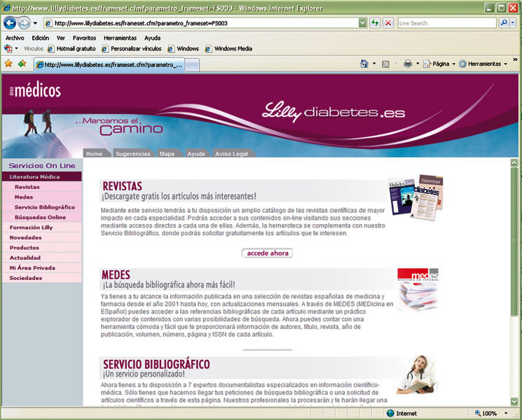Click the Forward navigation arrow button
The width and height of the screenshot is (522, 420).
click(x=24, y=23)
